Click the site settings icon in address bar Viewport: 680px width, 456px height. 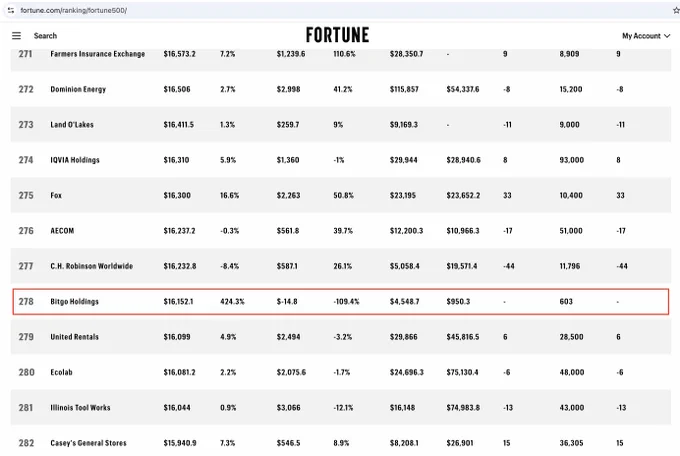[x=11, y=10]
